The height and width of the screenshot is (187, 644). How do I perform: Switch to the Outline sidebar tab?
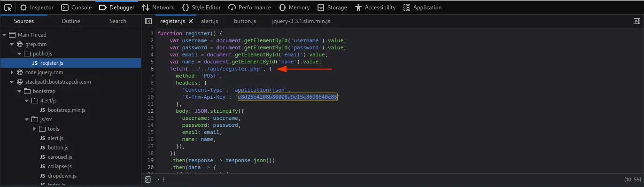[71, 21]
